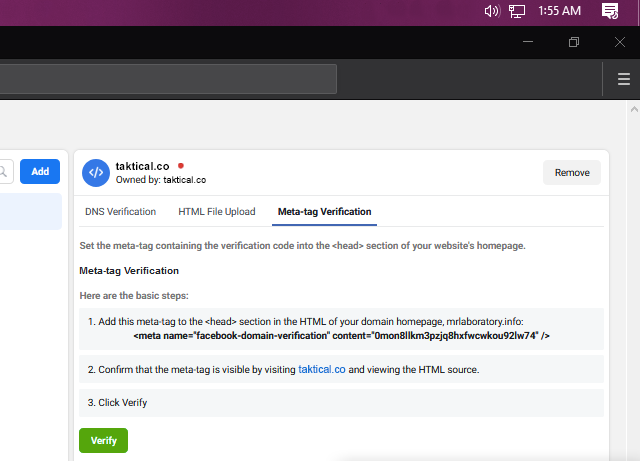The height and width of the screenshot is (461, 640).
Task: Restore down the browser window
Action: coord(574,42)
